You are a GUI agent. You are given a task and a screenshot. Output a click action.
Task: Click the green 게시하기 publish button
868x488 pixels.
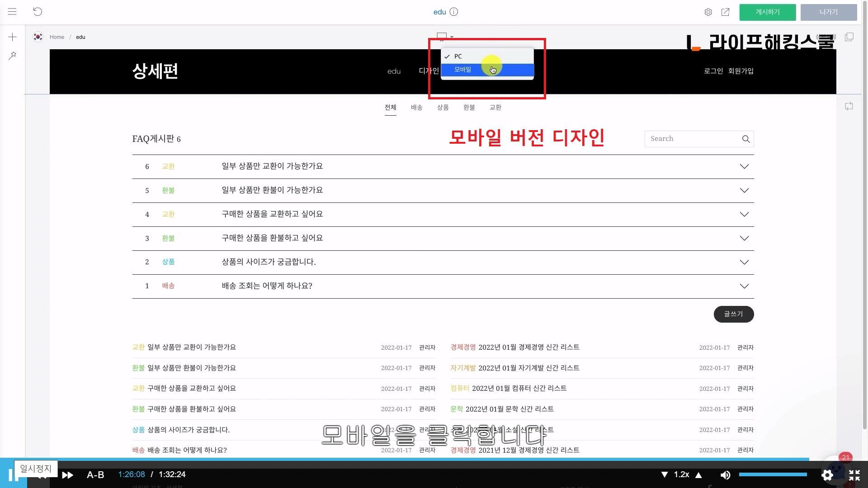pyautogui.click(x=767, y=12)
